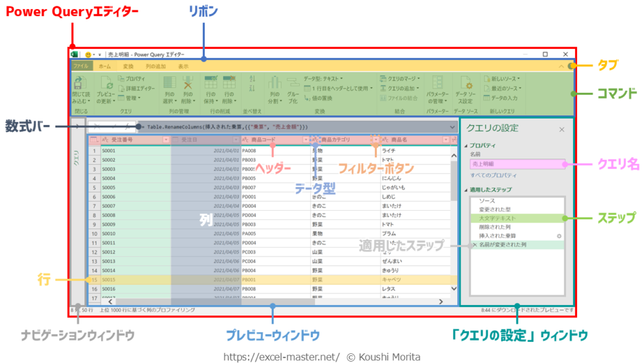Click the プレビューの更新 (Refresh Preview) icon

tap(106, 83)
